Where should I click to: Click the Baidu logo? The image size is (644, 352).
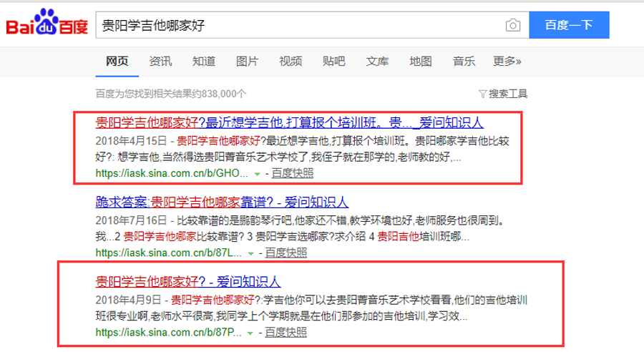(47, 22)
